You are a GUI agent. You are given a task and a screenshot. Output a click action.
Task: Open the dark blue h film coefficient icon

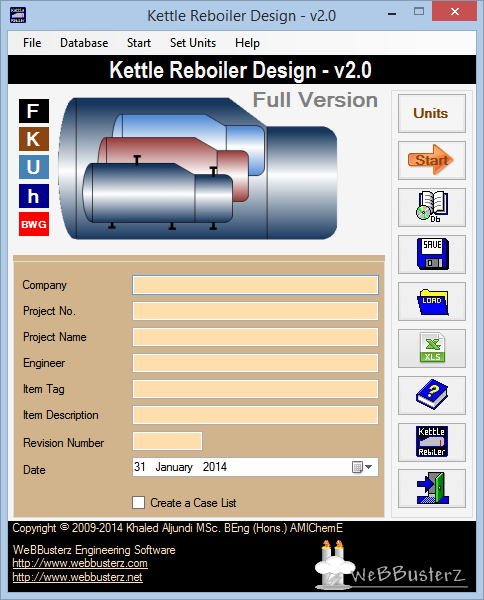(34, 196)
